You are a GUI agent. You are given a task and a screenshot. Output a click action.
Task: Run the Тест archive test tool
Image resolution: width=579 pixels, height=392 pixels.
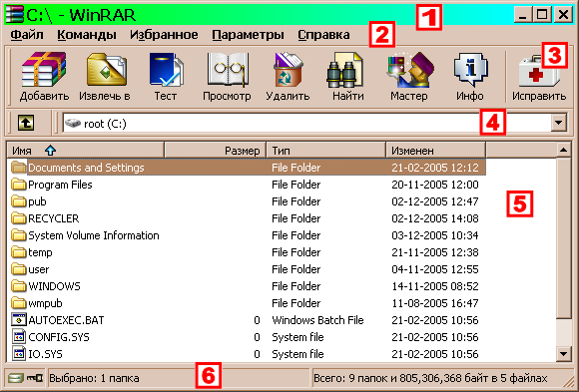click(x=166, y=70)
